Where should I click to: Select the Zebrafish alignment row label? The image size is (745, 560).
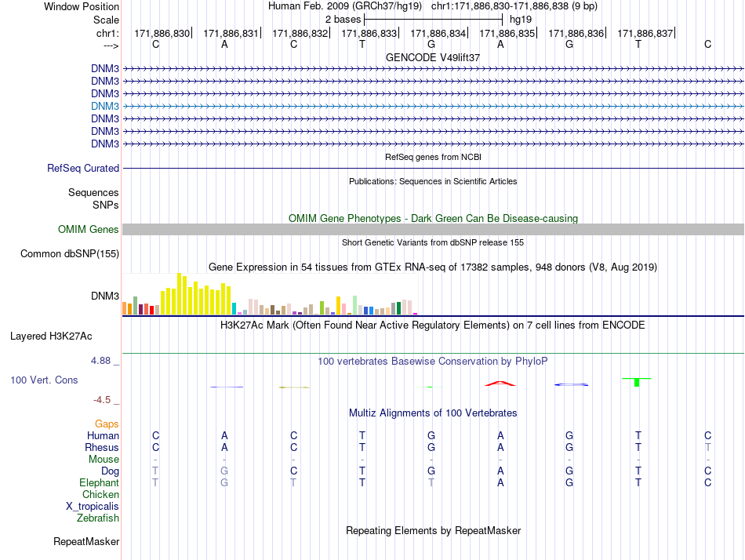coord(98,518)
